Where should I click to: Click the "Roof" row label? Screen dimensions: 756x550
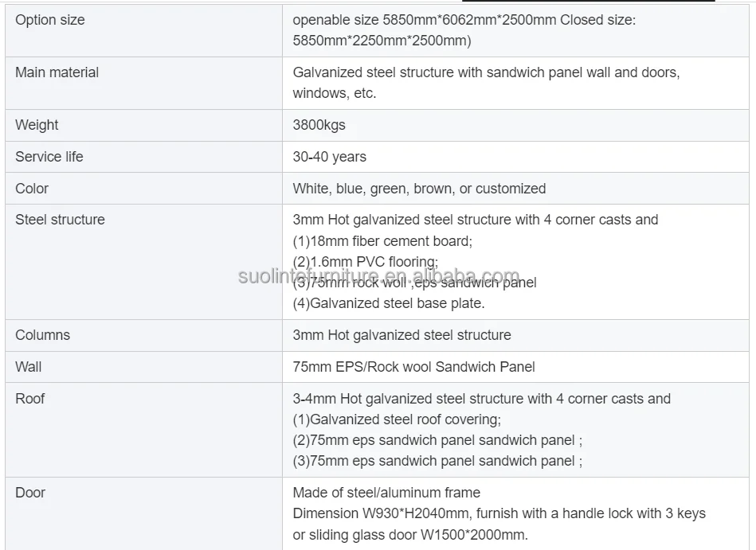tap(29, 399)
